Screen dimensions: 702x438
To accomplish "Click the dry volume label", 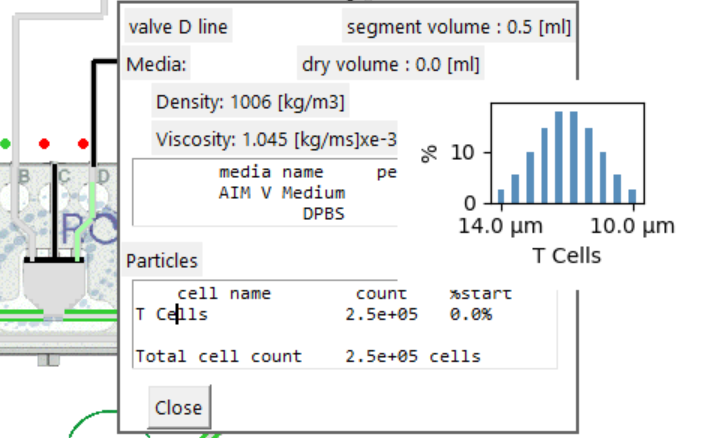I will click(391, 66).
